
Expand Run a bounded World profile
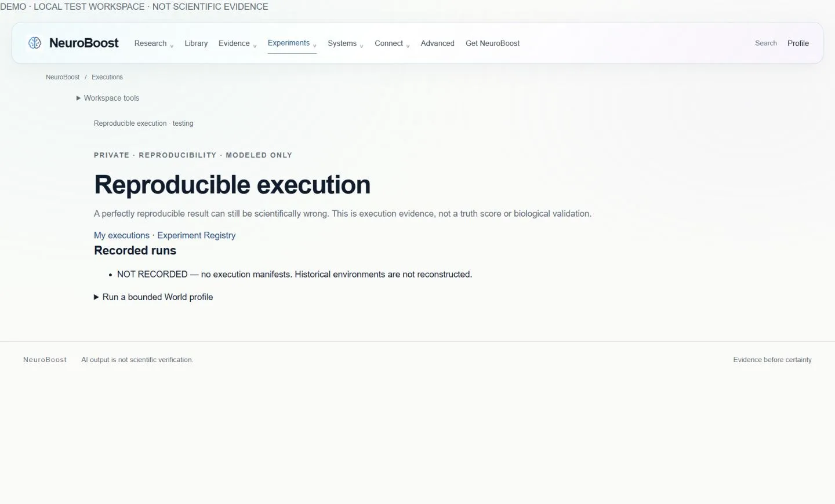coord(154,297)
